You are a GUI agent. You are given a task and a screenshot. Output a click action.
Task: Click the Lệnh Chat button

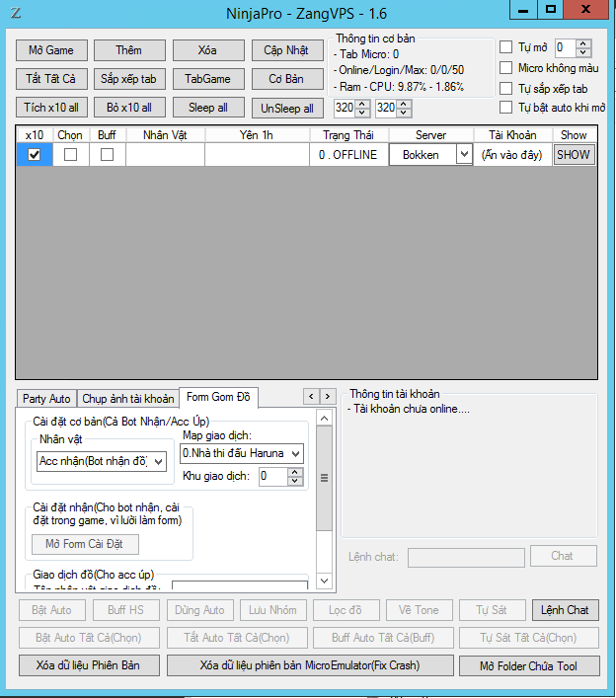(565, 610)
